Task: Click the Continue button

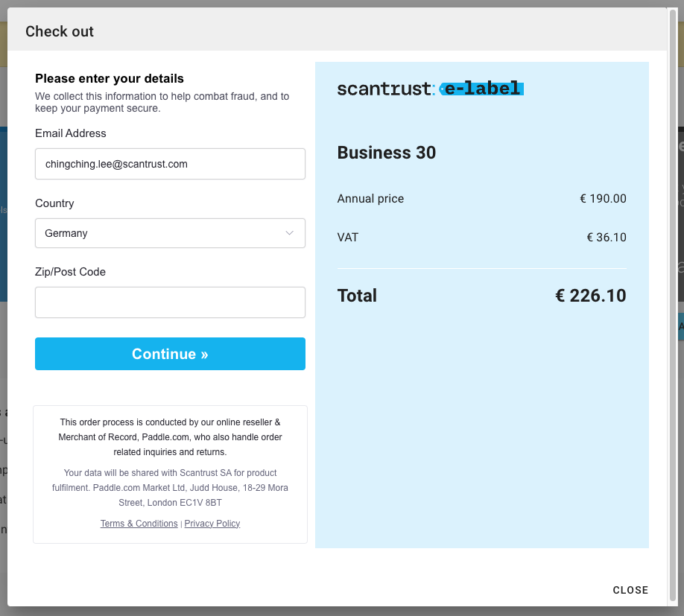Action: tap(170, 354)
